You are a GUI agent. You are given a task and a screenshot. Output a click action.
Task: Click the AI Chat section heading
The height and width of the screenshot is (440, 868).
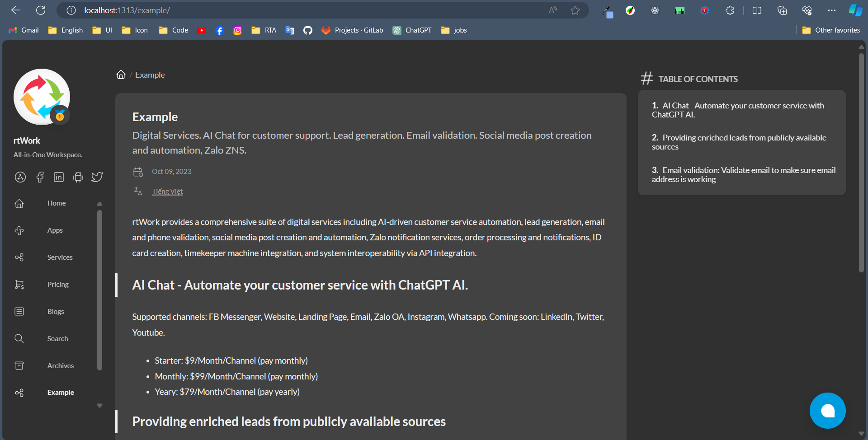point(300,285)
